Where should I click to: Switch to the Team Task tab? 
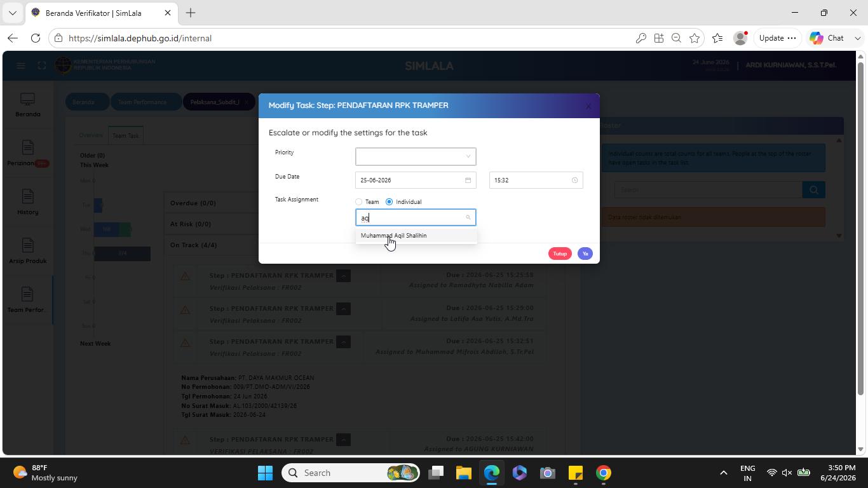coord(125,135)
